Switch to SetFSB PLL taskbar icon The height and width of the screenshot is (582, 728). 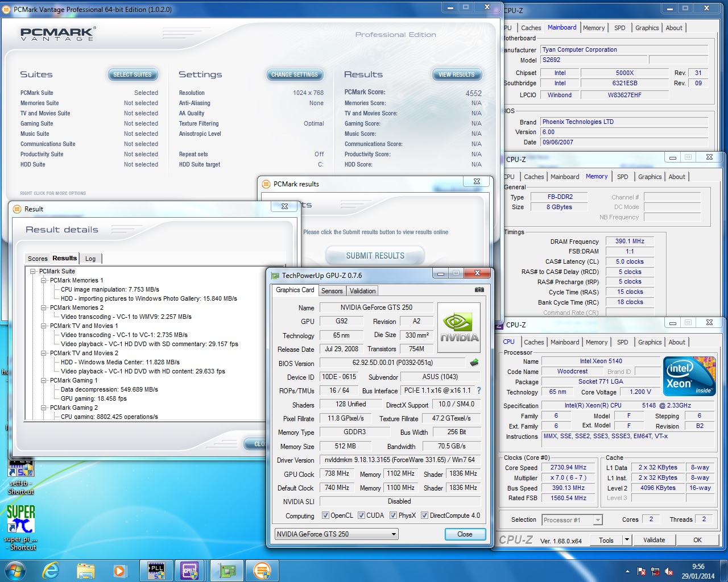[156, 571]
